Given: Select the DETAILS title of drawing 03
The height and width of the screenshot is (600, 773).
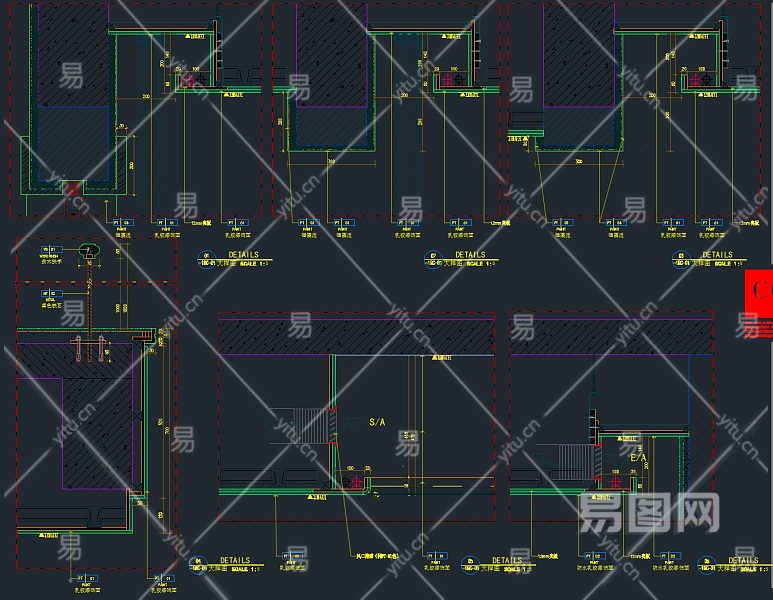Looking at the screenshot, I should [x=717, y=254].
